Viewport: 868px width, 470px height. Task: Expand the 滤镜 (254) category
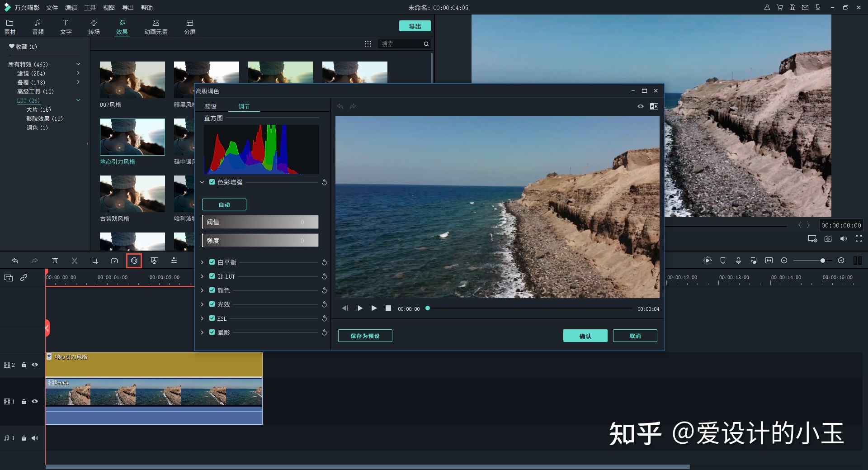[x=78, y=73]
